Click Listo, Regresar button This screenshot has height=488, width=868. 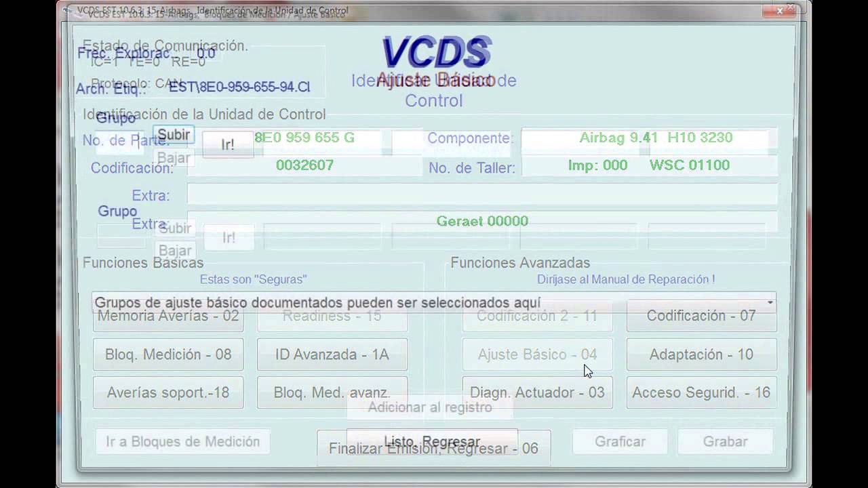coord(432,442)
